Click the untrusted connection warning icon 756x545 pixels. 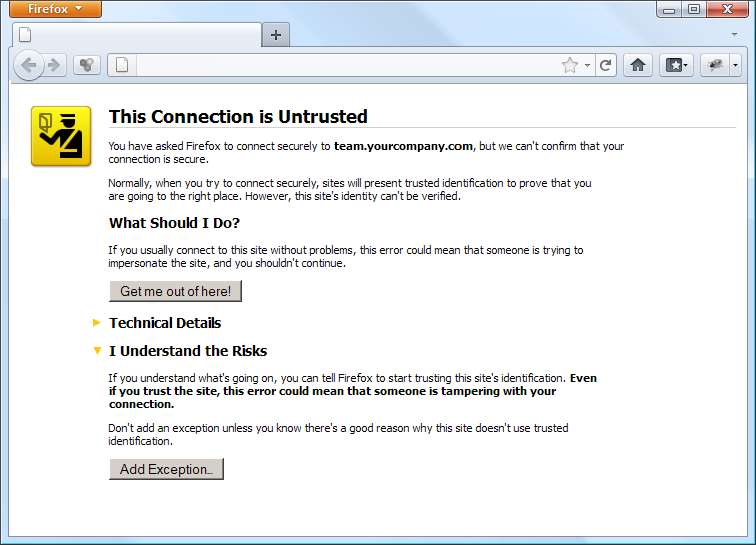tap(61, 136)
